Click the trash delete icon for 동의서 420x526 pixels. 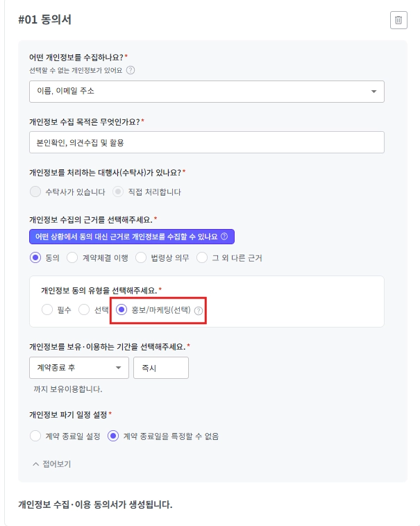(398, 20)
